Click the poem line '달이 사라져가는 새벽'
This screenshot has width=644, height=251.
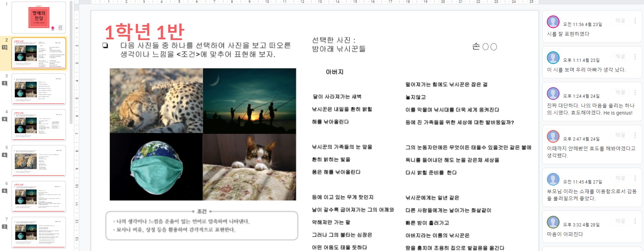point(337,97)
